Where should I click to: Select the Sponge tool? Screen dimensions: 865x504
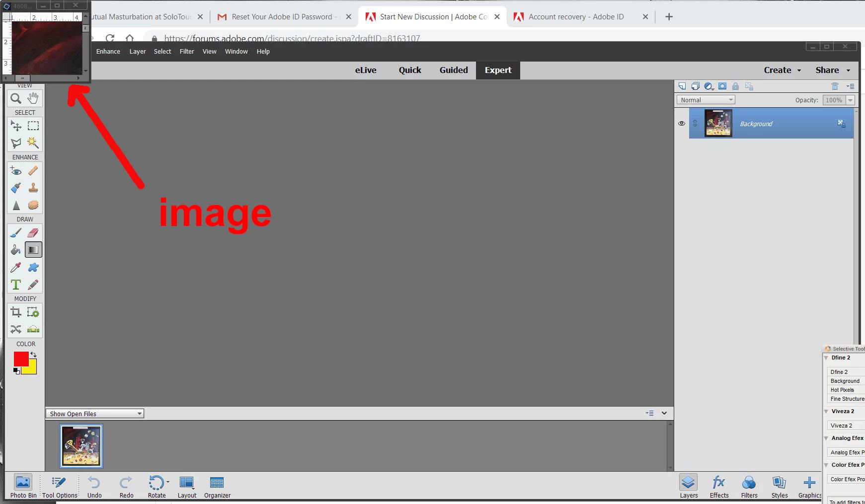[x=33, y=205]
